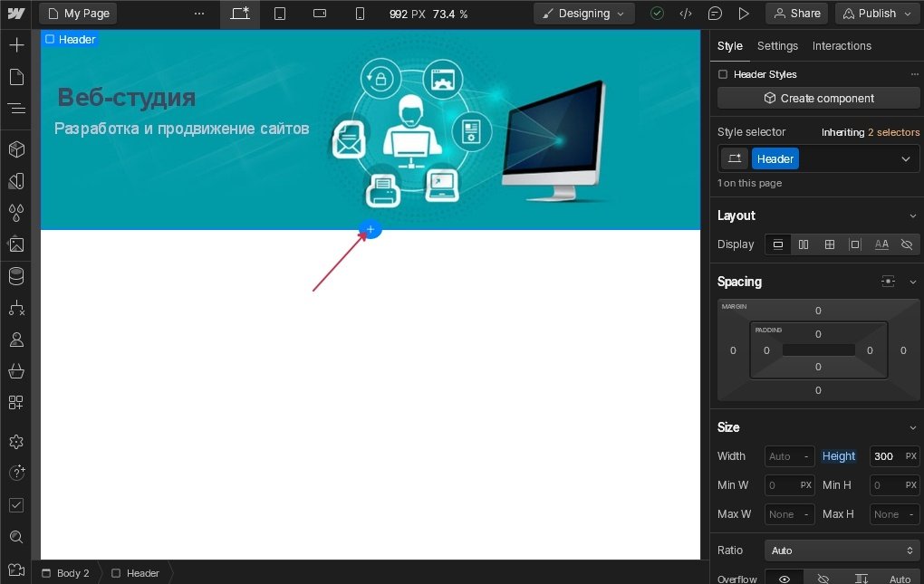Set display to Flex layout

(x=804, y=244)
